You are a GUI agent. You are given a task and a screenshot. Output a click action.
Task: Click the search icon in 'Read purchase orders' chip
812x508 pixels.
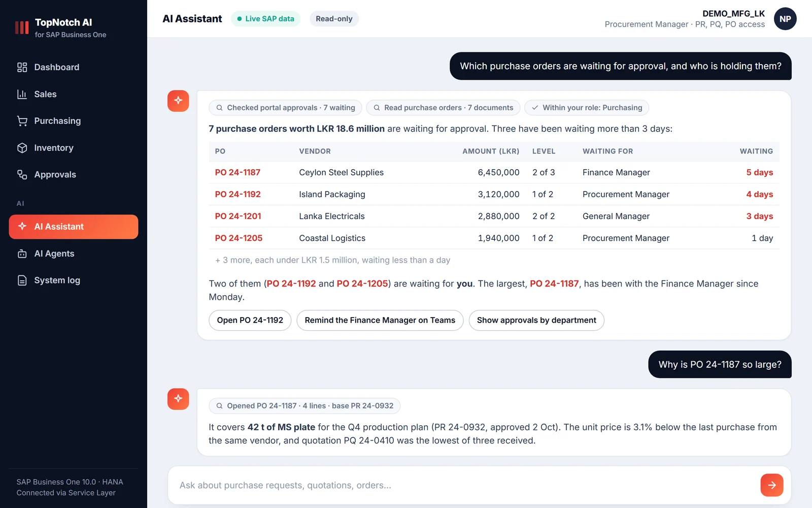[377, 108]
